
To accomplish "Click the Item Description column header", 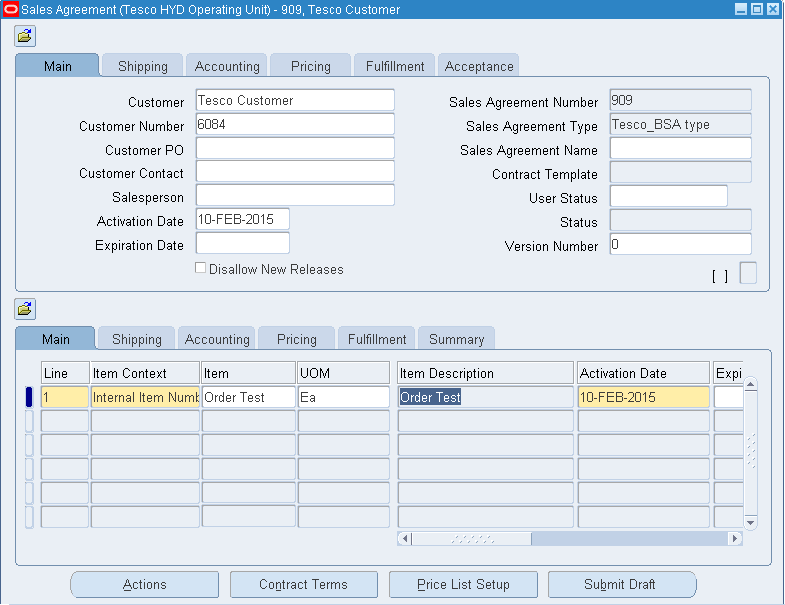I will point(485,373).
